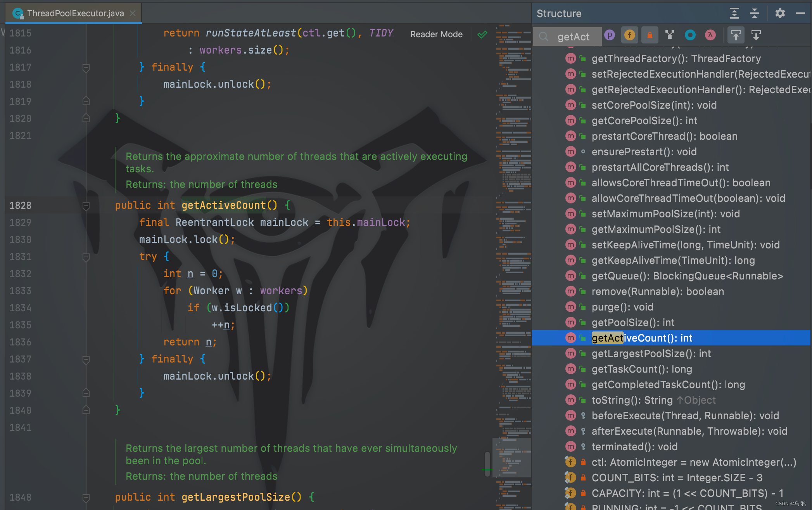Click the fold end marker at line 1819
This screenshot has width=812, height=510.
click(86, 101)
